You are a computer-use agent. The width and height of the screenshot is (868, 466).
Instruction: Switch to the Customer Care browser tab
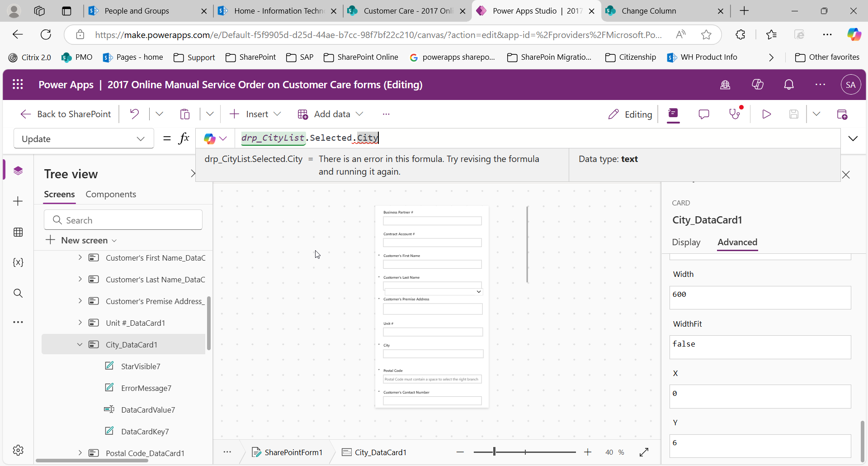coord(407,11)
